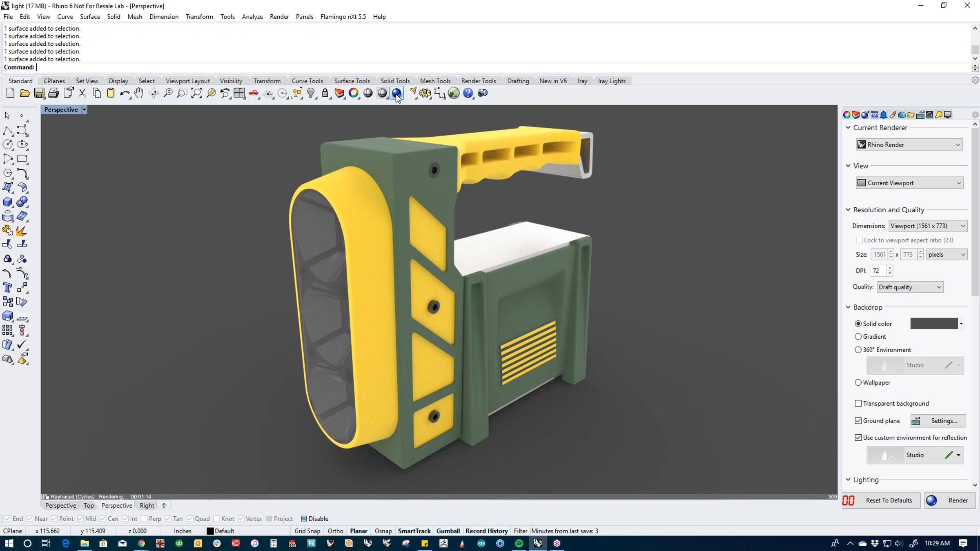This screenshot has width=980, height=551.
Task: Switch to the Solid Tools toolbar tab
Action: (395, 81)
